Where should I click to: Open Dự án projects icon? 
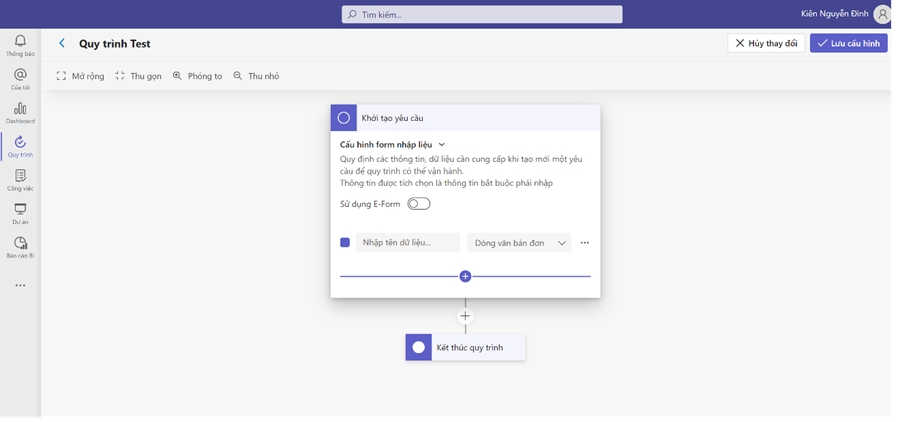(x=20, y=213)
